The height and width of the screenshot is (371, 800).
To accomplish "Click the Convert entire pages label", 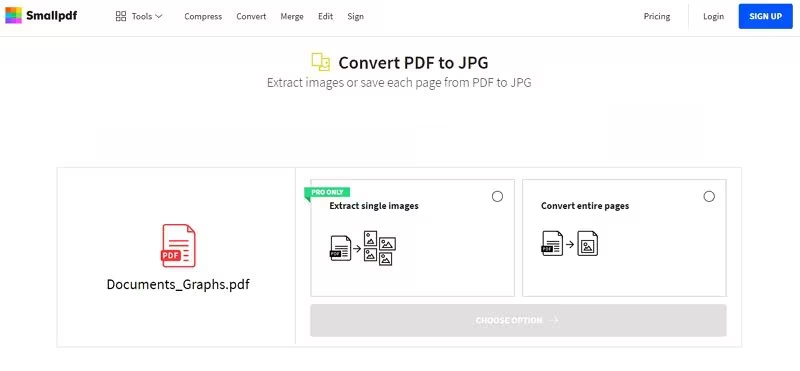I will point(585,206).
